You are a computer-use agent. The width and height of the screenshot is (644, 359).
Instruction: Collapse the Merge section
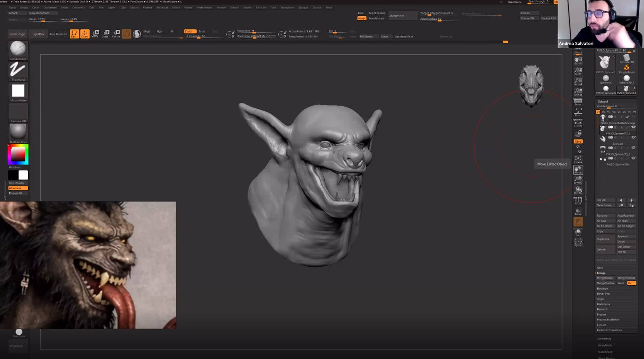tap(601, 273)
